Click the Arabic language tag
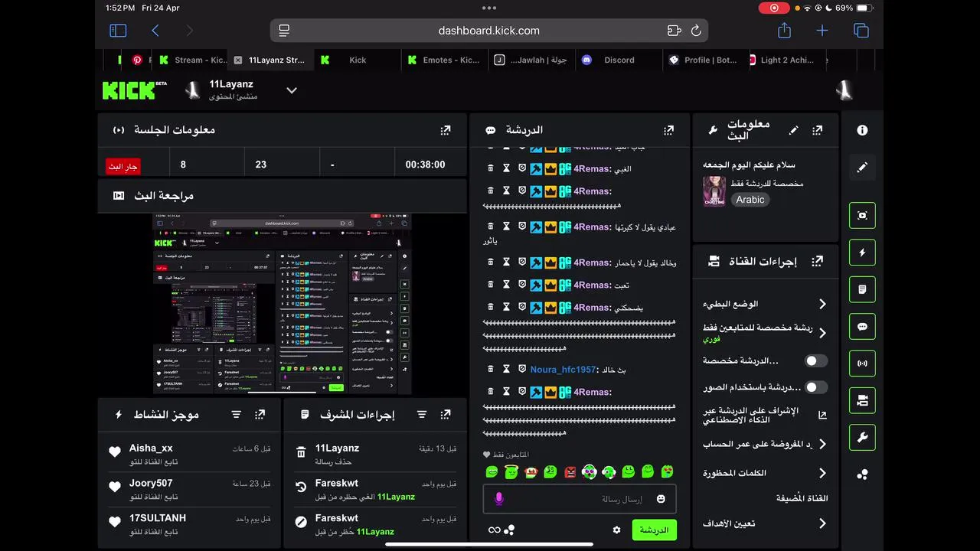Viewport: 980px width, 551px height. (x=750, y=200)
